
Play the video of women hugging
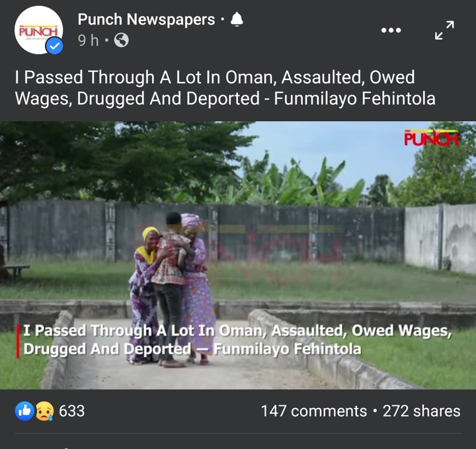(x=238, y=255)
